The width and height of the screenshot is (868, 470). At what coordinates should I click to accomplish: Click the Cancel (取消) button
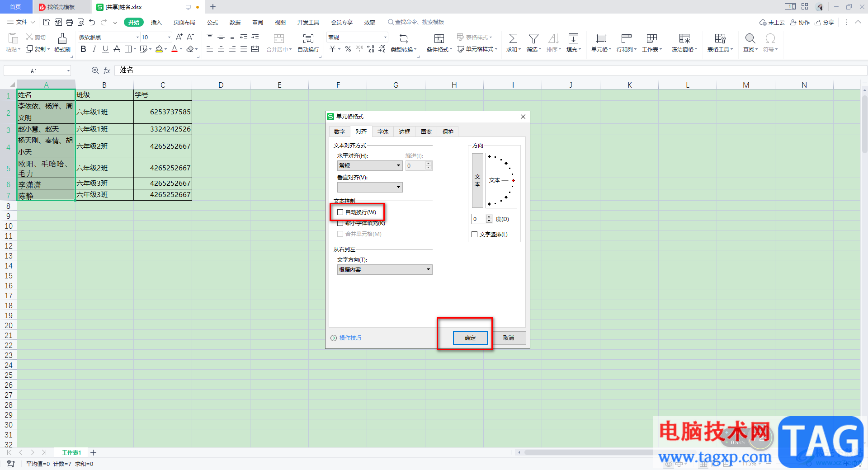[x=509, y=338]
